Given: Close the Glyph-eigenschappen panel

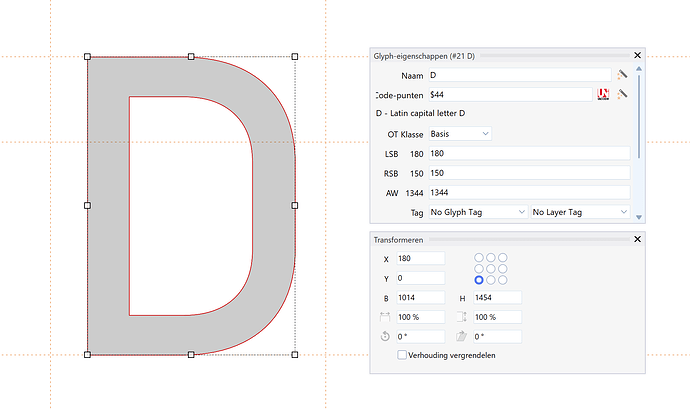Looking at the screenshot, I should (x=638, y=55).
